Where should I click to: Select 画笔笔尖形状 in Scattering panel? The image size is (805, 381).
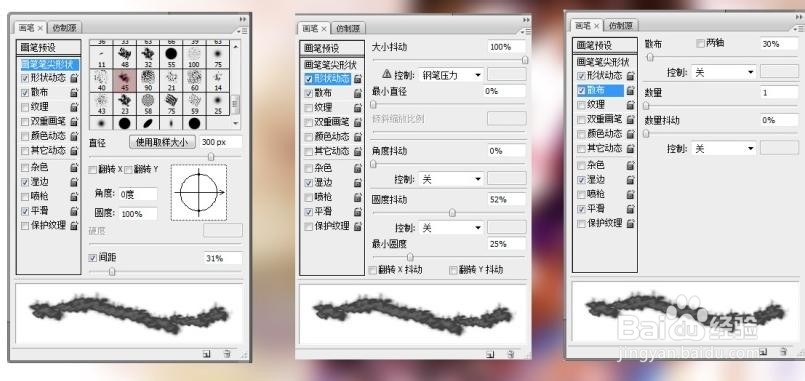click(603, 62)
